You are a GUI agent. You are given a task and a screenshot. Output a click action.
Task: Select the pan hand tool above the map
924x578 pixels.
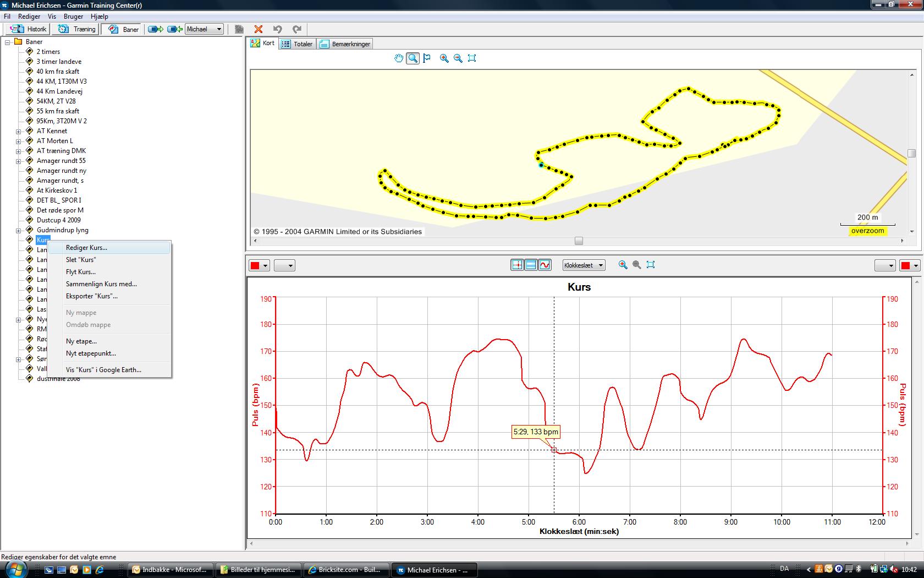[x=399, y=58]
